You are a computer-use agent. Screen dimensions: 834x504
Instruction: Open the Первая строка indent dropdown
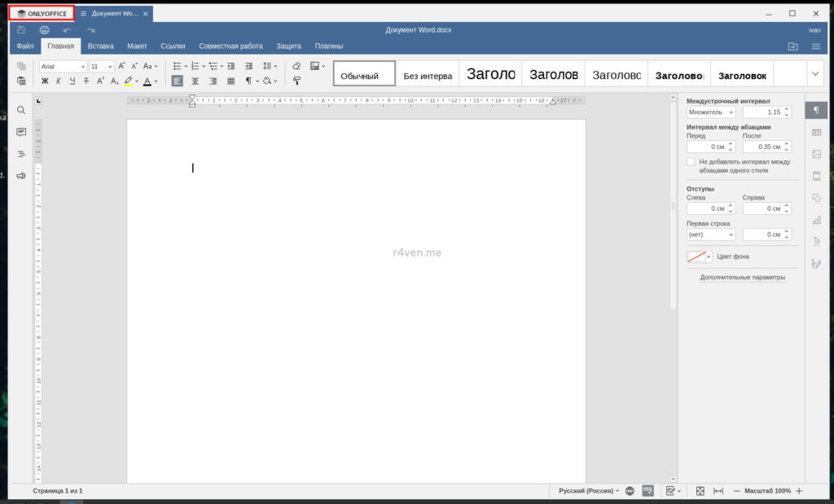coord(710,234)
